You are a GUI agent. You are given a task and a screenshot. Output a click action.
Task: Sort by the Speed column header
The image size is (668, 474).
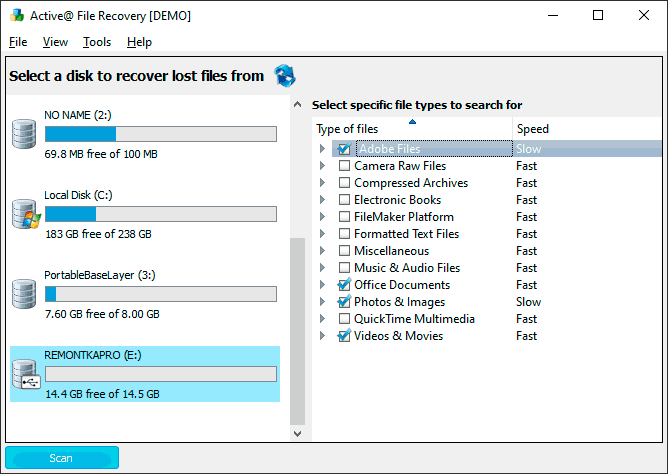(x=587, y=129)
